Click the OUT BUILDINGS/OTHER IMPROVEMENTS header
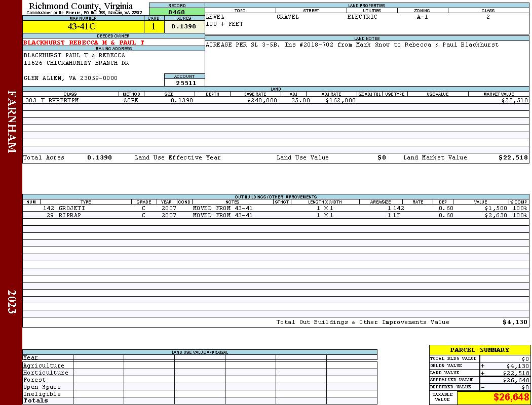Image resolution: width=532 pixels, height=405 pixels. [x=276, y=197]
